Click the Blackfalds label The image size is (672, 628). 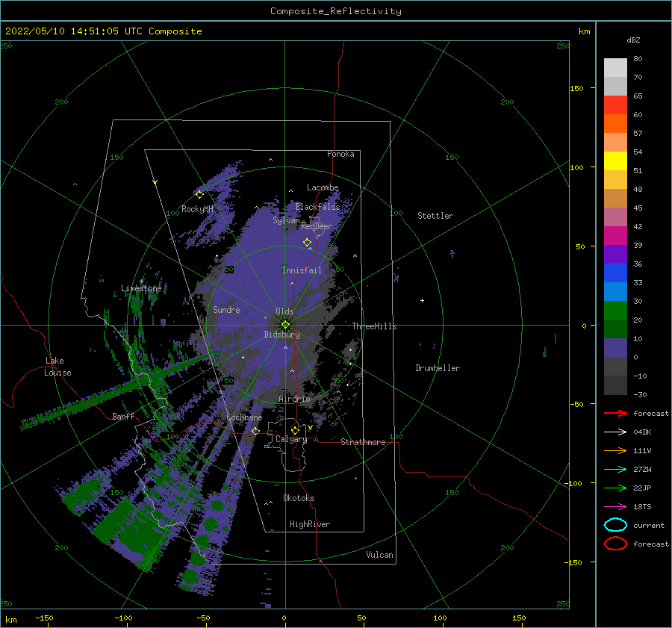click(x=317, y=207)
